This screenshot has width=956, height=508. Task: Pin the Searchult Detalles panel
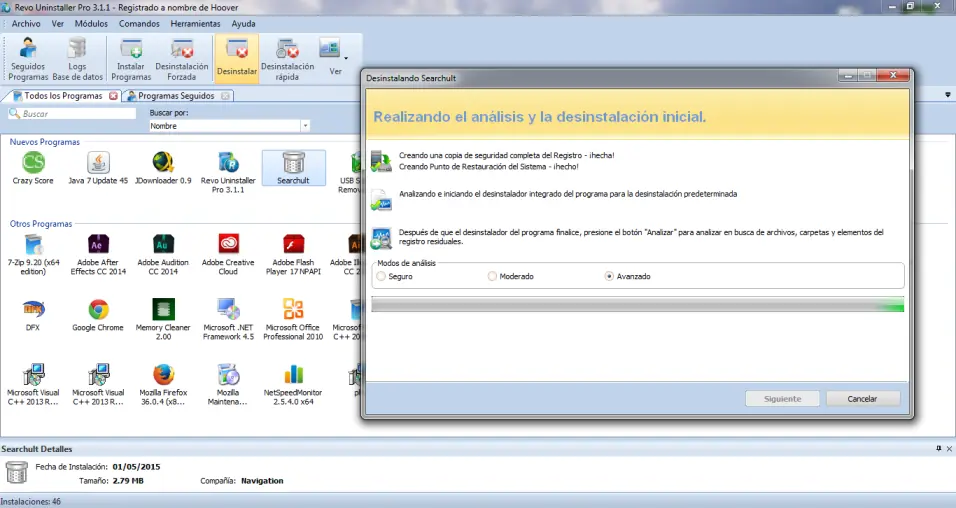click(938, 448)
